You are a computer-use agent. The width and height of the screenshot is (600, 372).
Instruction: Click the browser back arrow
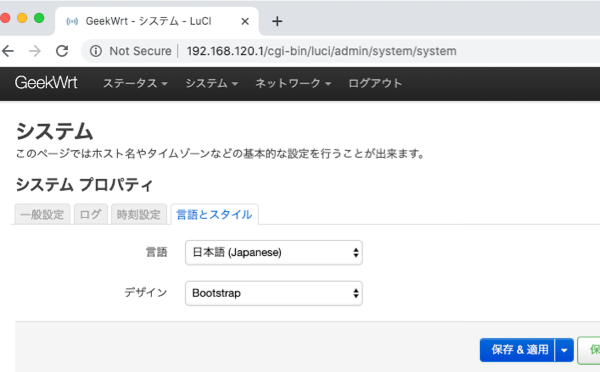pos(8,51)
